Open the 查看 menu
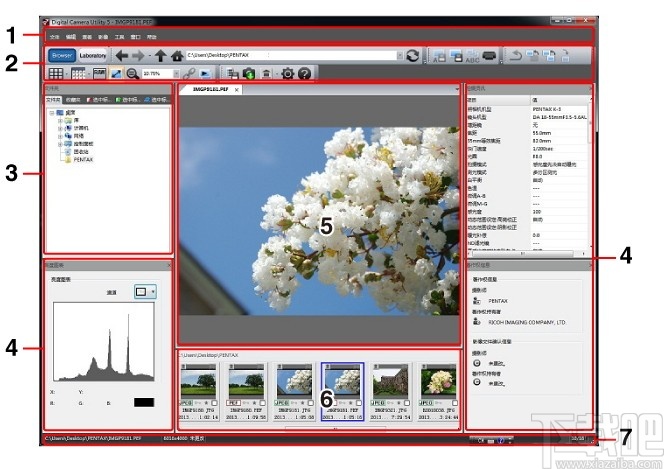 pos(87,37)
